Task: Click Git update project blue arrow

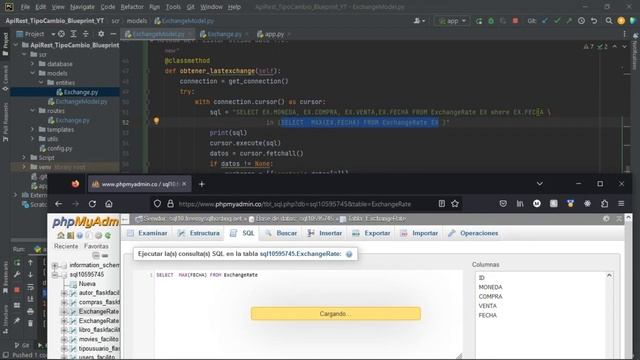Action: 545,21
